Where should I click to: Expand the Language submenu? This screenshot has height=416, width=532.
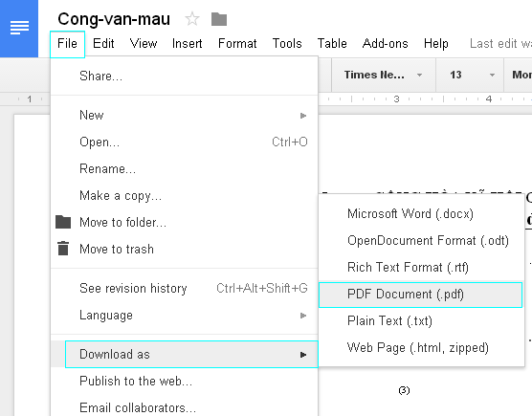point(185,316)
